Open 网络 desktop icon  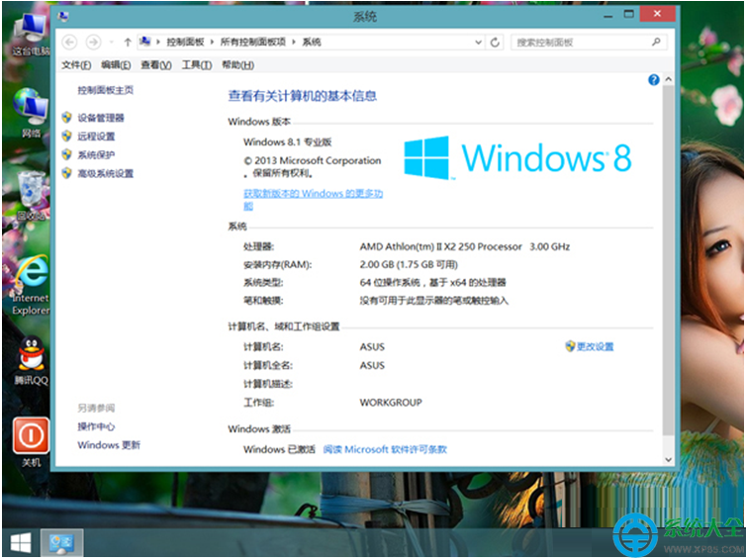(x=31, y=113)
